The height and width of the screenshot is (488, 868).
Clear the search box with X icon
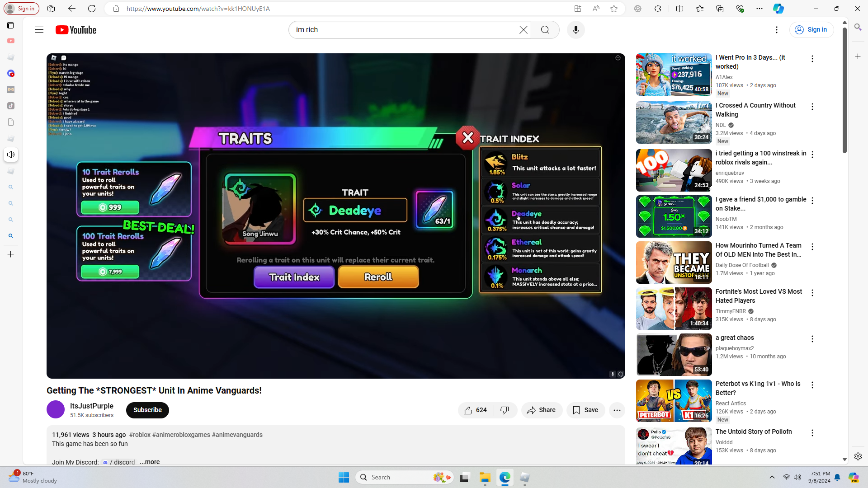(x=523, y=30)
